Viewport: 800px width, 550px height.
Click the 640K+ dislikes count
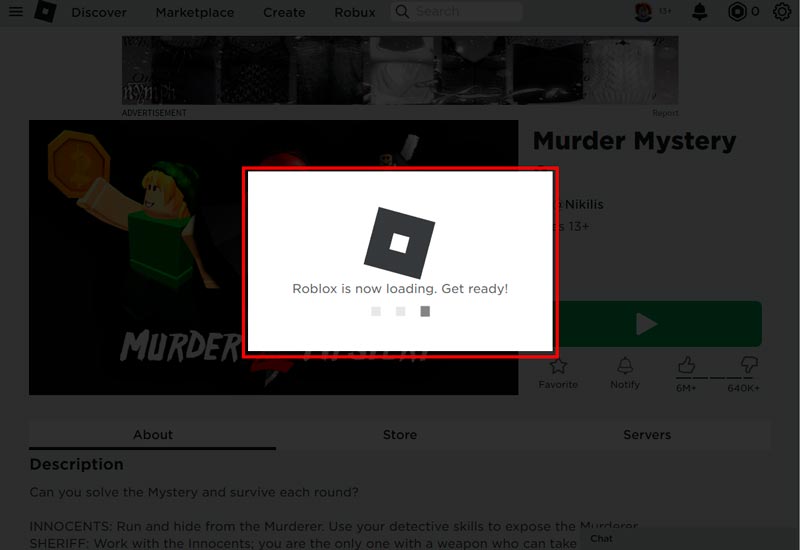click(743, 388)
